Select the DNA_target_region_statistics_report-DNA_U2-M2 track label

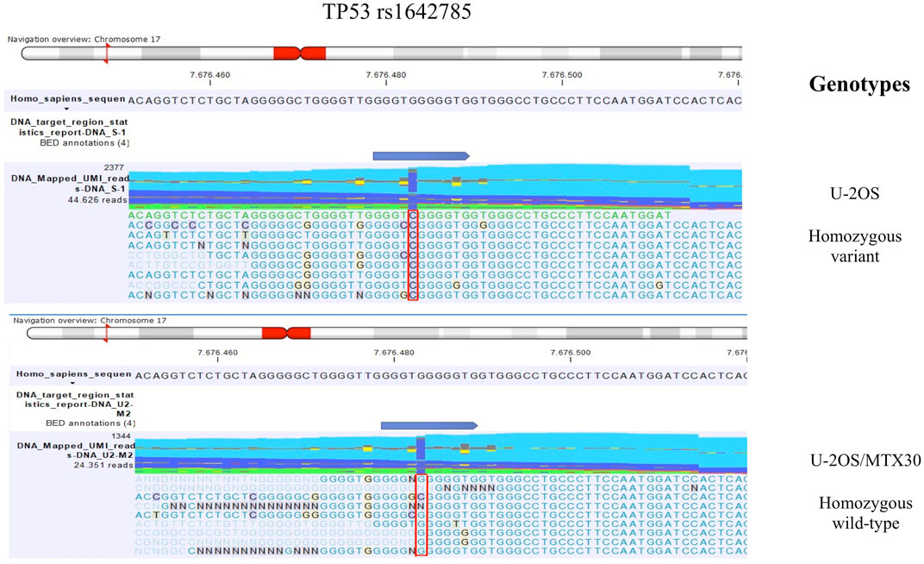(75, 404)
